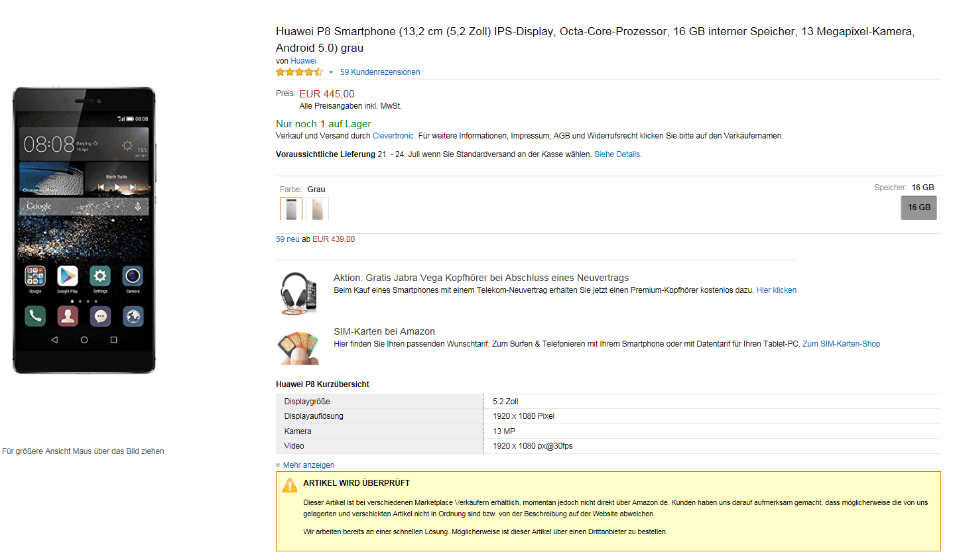
Task: Choose the 16 GB storage option
Action: tap(919, 207)
